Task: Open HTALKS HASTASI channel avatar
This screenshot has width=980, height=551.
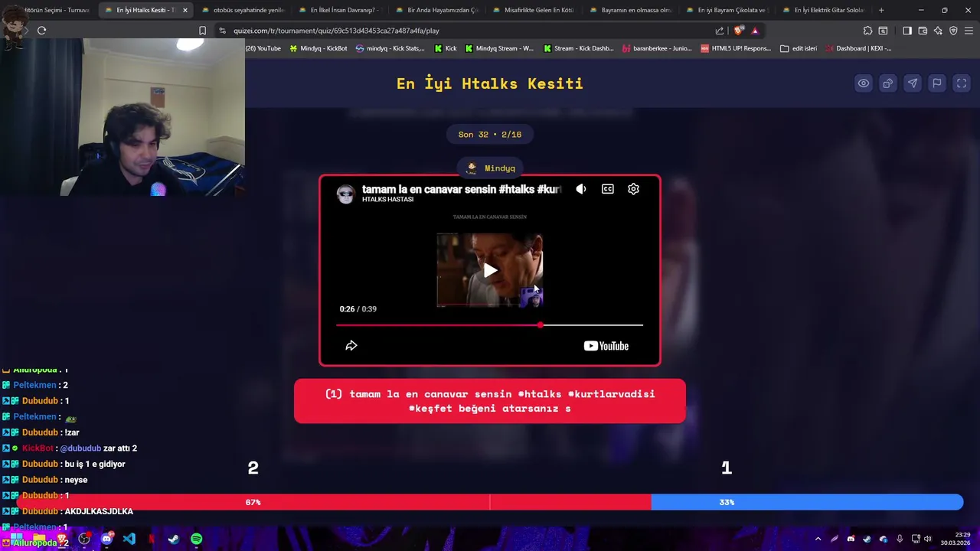Action: pyautogui.click(x=346, y=194)
